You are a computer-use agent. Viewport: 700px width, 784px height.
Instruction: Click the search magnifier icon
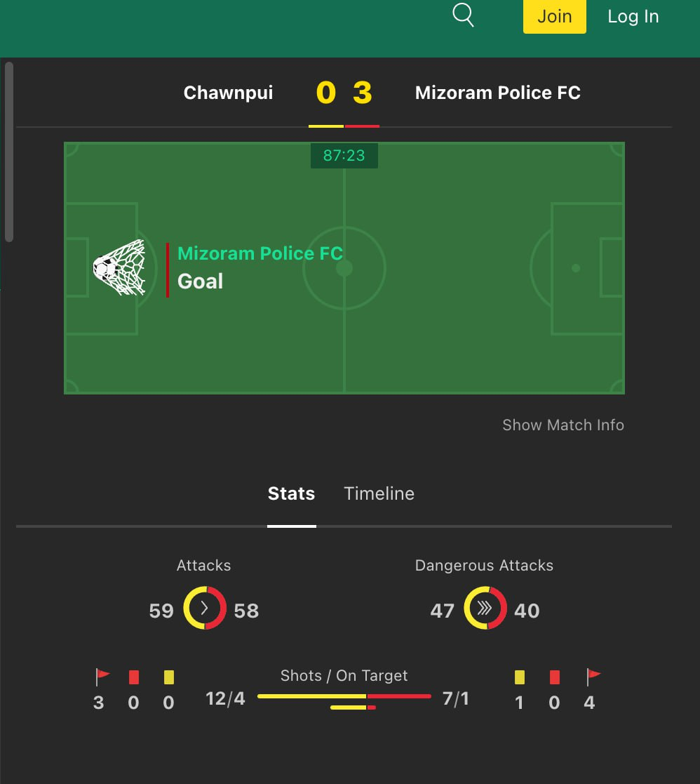pyautogui.click(x=463, y=15)
